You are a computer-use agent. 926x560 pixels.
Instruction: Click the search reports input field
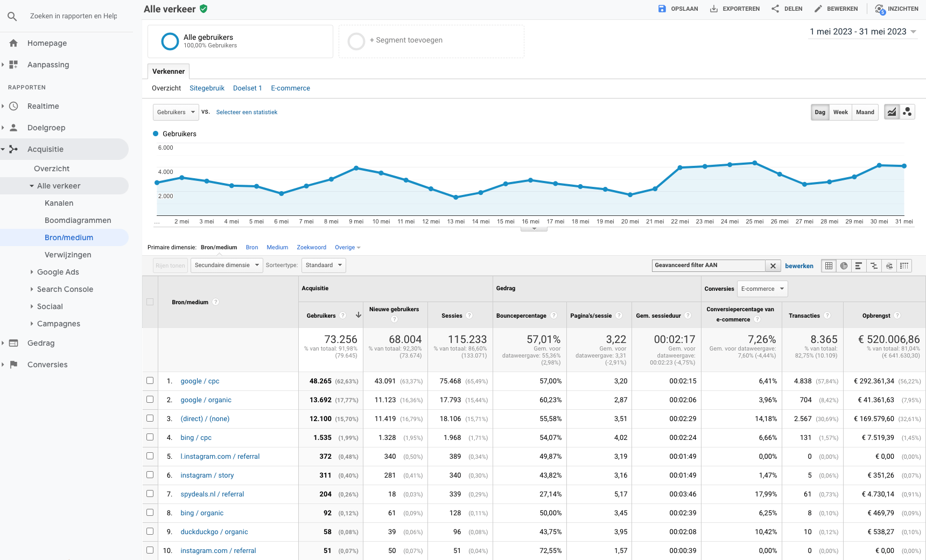(x=74, y=16)
